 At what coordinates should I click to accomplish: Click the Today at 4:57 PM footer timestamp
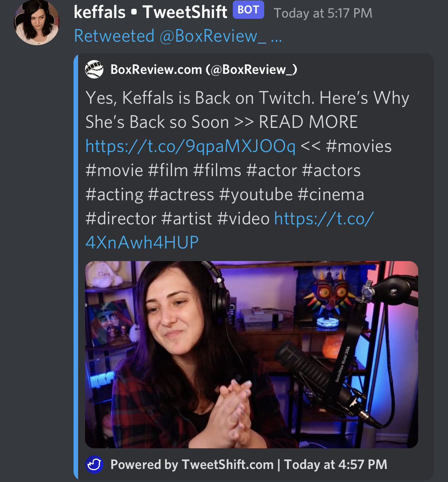pos(336,464)
